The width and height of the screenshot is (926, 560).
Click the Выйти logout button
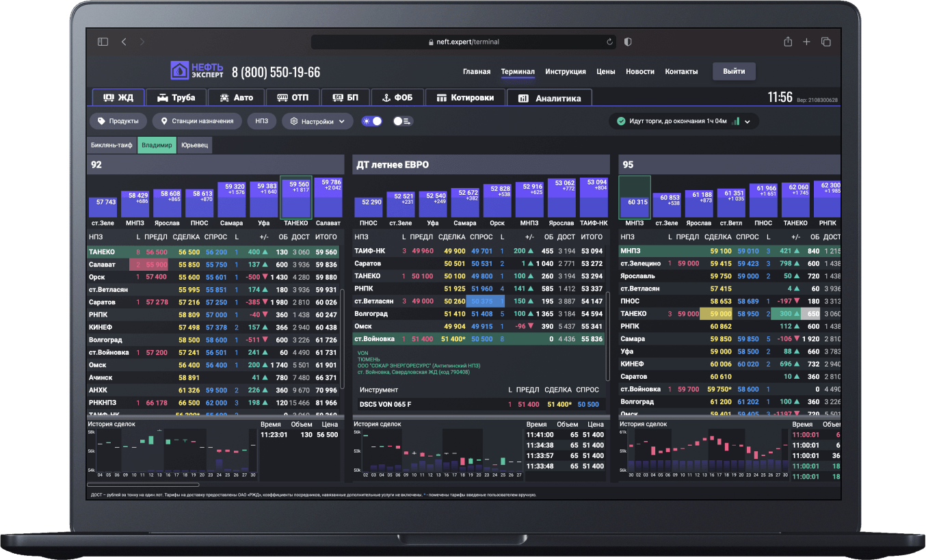pos(734,71)
